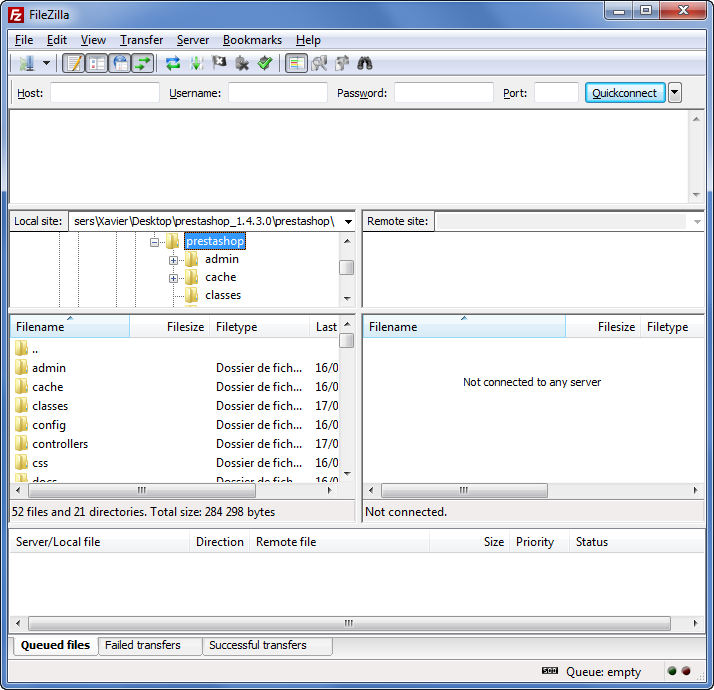714x690 pixels.
Task: Sort local files by Last modified column
Action: coord(325,327)
